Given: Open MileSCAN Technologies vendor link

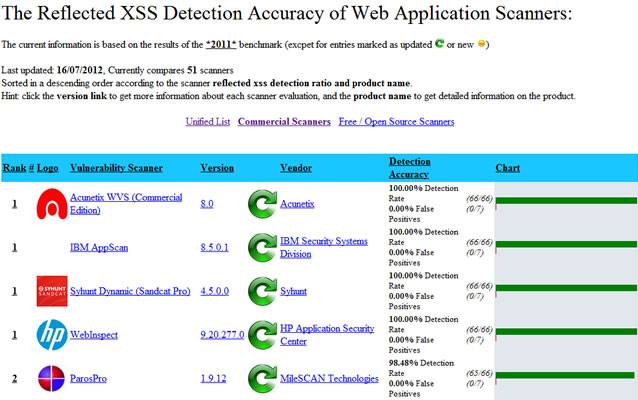Looking at the screenshot, I should [x=329, y=378].
